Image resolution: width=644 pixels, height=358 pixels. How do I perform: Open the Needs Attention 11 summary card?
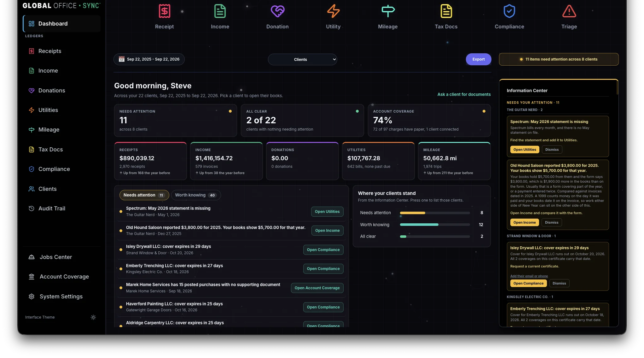[175, 120]
